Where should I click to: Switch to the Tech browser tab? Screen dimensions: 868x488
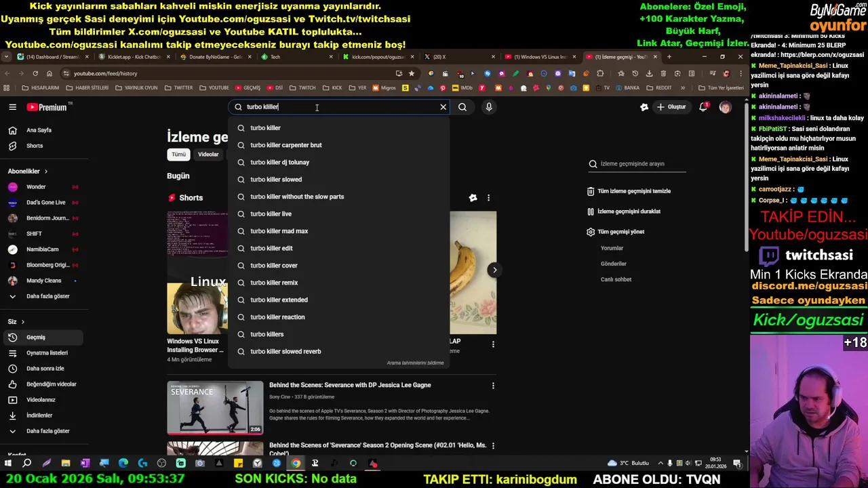(x=297, y=57)
